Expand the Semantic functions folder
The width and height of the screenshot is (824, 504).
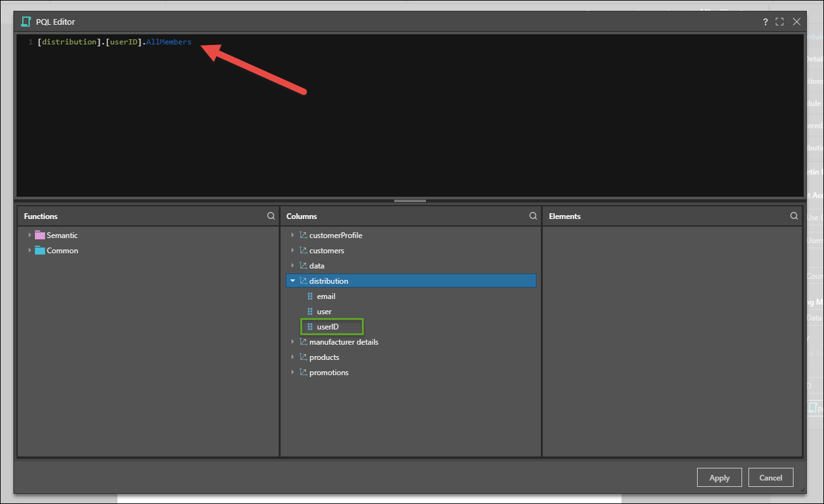click(x=29, y=235)
